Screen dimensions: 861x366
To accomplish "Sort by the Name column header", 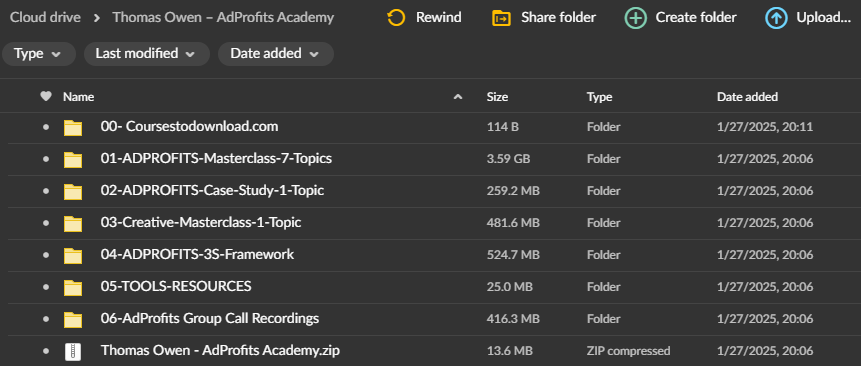I will coord(79,97).
